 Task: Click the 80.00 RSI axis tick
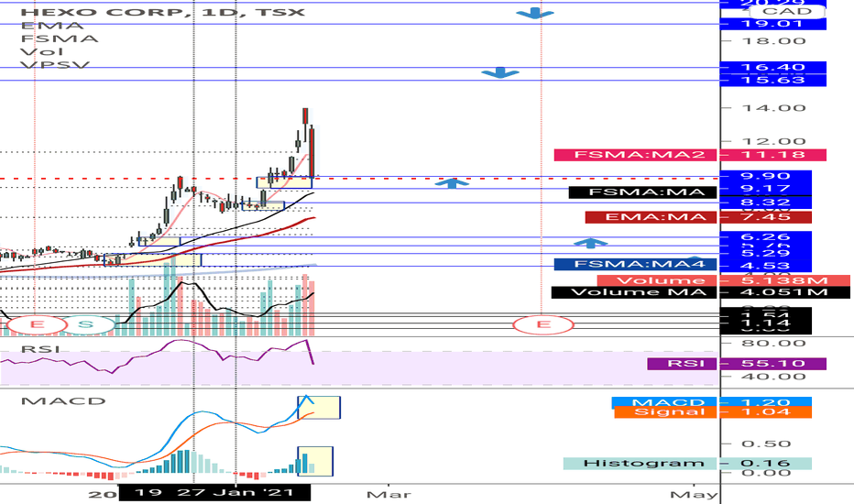[774, 344]
